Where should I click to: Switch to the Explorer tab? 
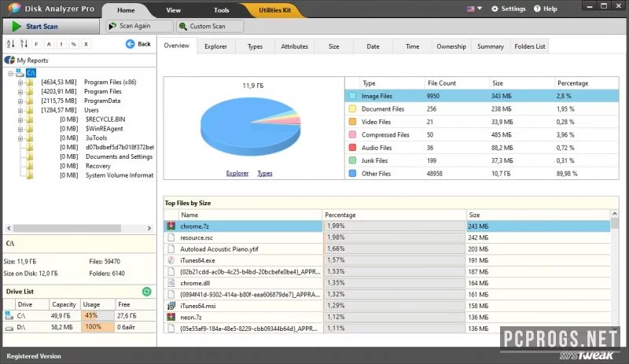pos(215,46)
